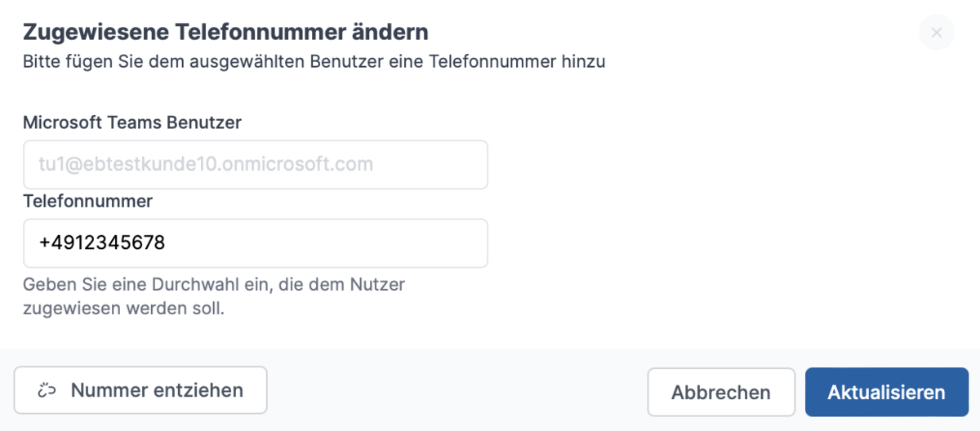
Task: Click the tu1@ebtestkunde10.onmicrosoft.com email text
Action: 206,165
